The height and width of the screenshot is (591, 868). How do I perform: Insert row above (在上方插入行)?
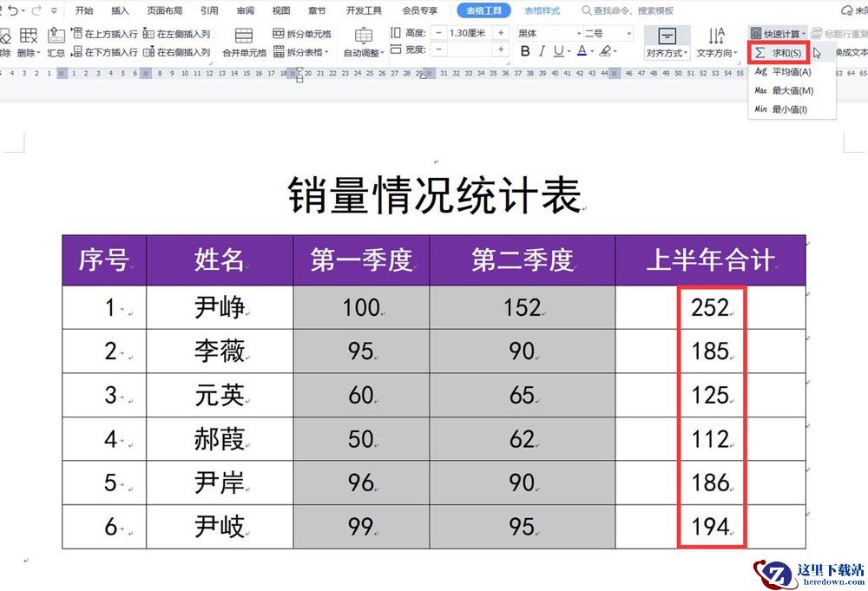[x=105, y=34]
